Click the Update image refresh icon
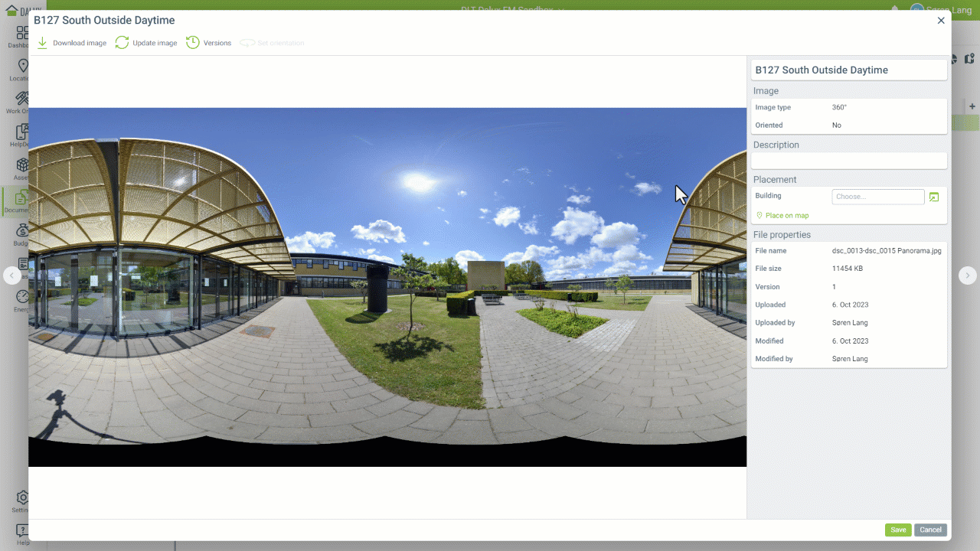The image size is (980, 551). tap(122, 43)
